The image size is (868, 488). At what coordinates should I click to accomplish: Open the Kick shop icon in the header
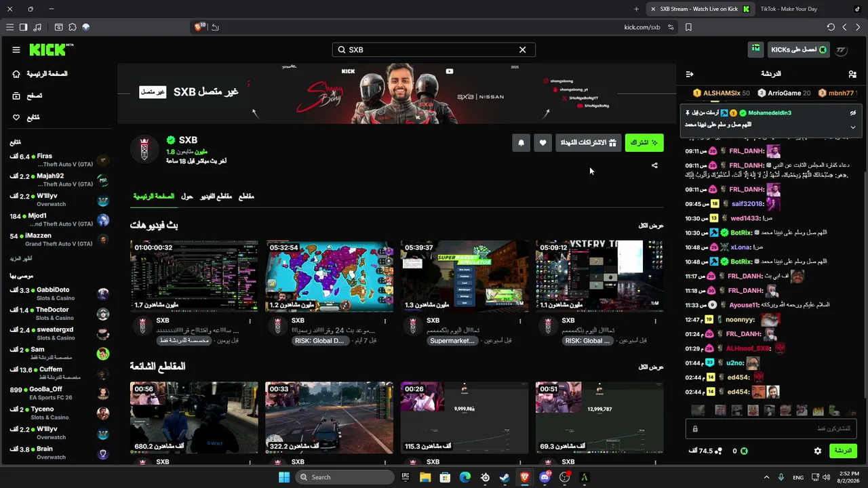(x=755, y=49)
